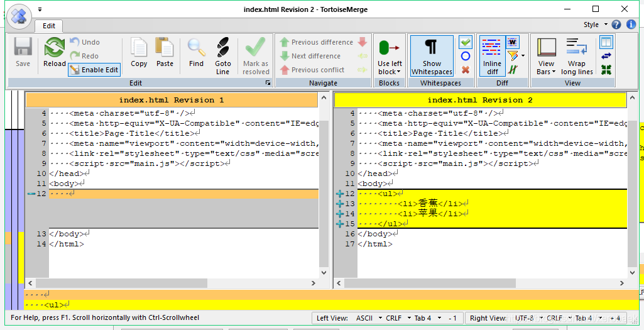Click the index.html Revision 1 pane header

tap(172, 100)
